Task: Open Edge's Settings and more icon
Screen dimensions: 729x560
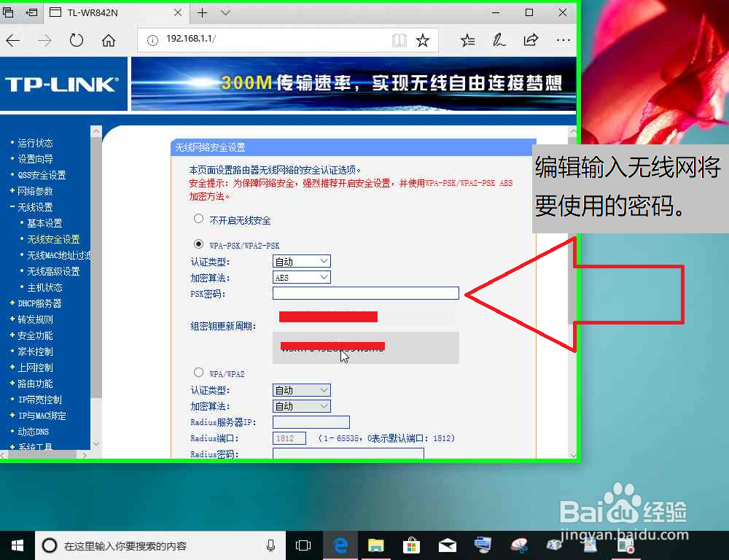Action: [x=563, y=41]
